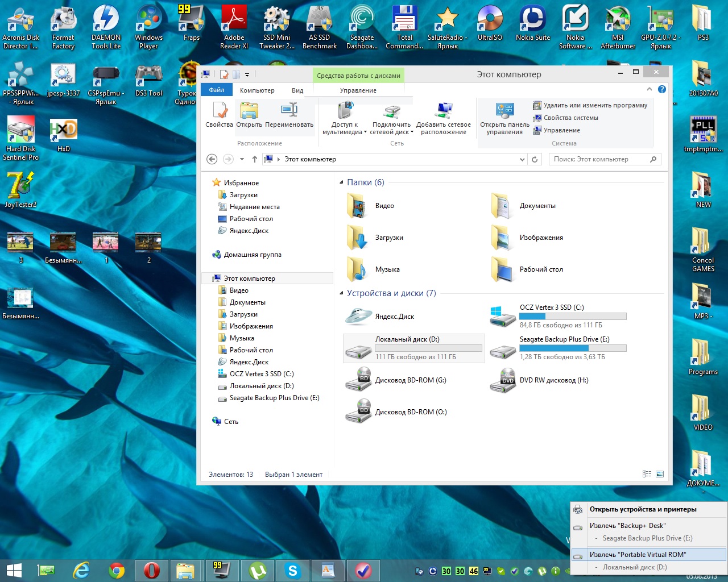This screenshot has width=728, height=582.
Task: Click the Добавить сетевое расположение icon
Action: 444,118
